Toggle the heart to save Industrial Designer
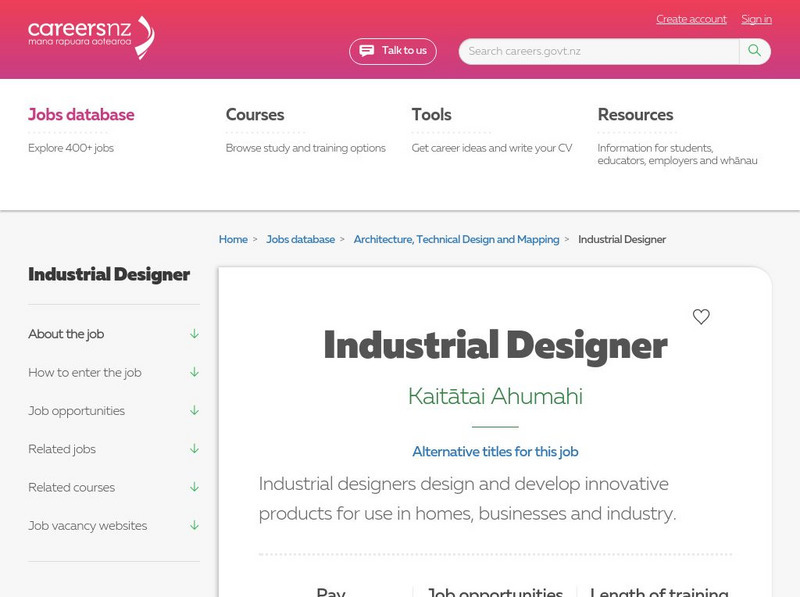 pyautogui.click(x=702, y=317)
